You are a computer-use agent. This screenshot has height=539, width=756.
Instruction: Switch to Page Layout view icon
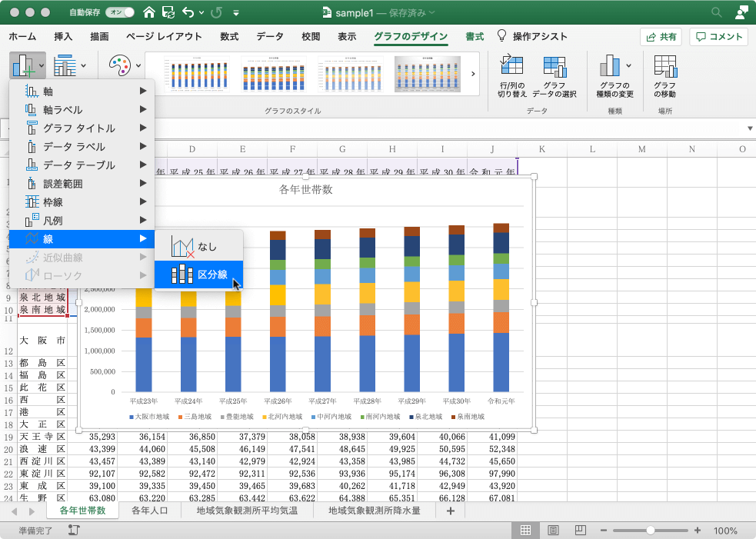553,531
